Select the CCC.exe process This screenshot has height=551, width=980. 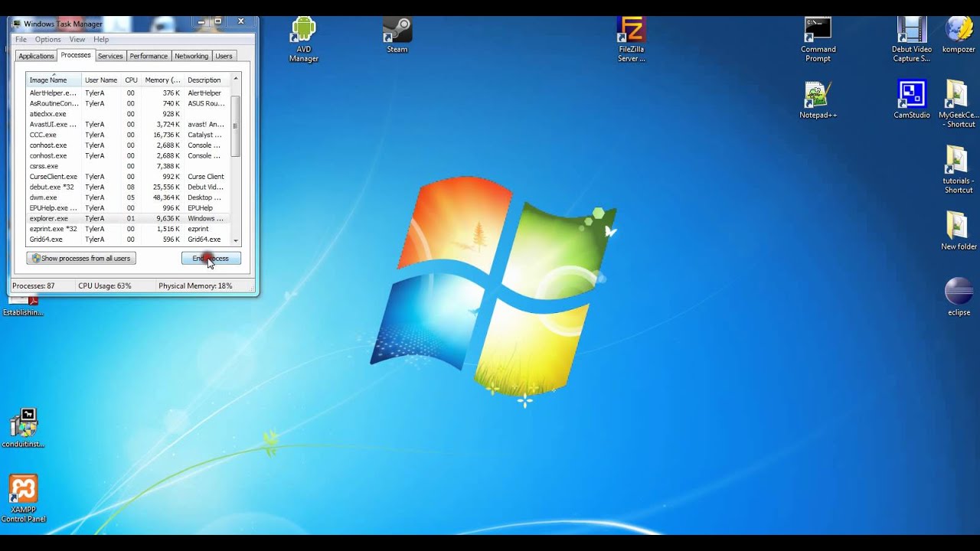click(128, 135)
